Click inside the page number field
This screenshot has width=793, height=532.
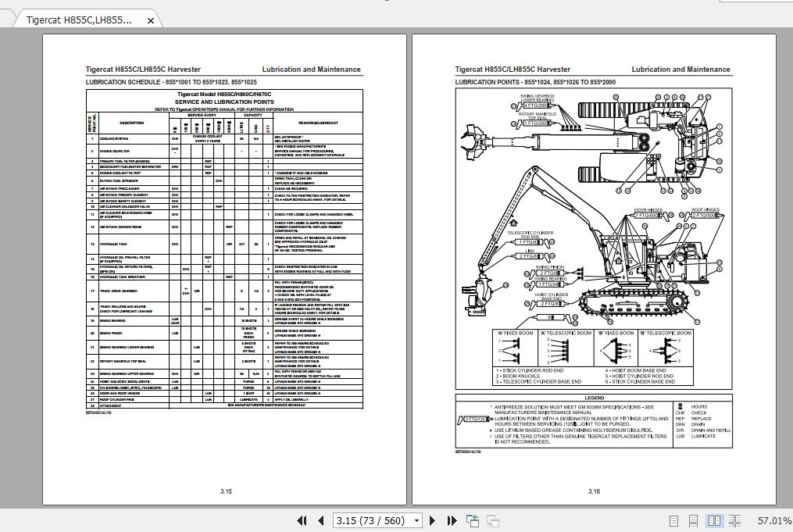(367, 520)
